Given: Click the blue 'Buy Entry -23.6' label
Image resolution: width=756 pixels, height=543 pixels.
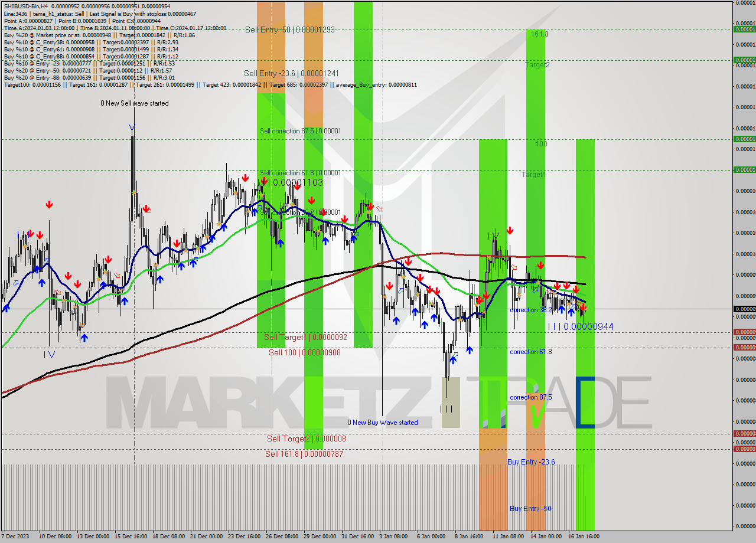Looking at the screenshot, I should 531,462.
